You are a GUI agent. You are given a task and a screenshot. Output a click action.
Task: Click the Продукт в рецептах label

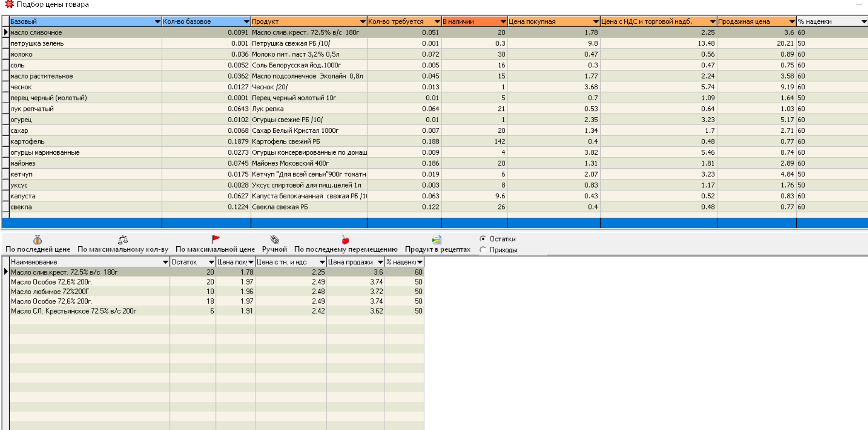438,249
